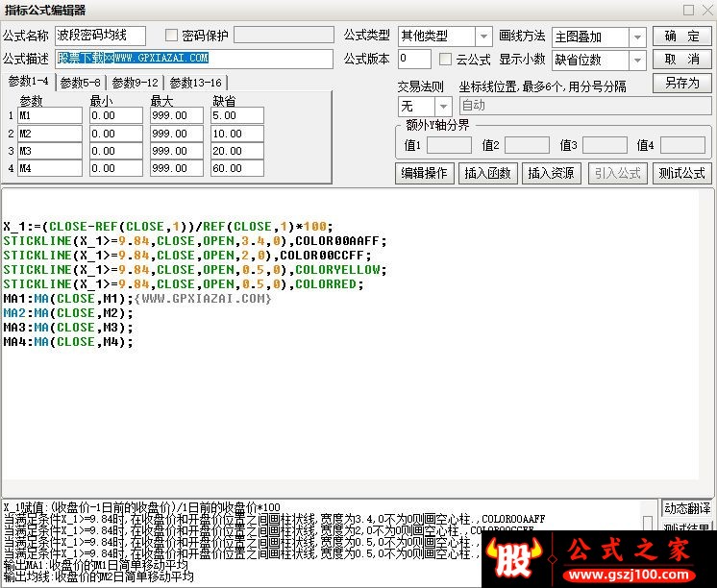The height and width of the screenshot is (588, 717).
Task: Click the MA3:MA(CLOSE,M3) code line
Action: (x=68, y=328)
